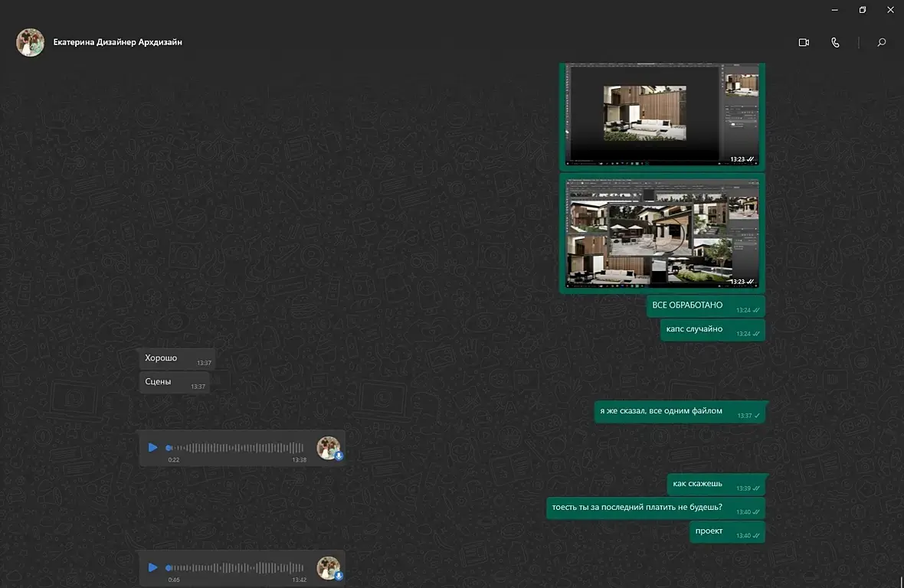
Task: Open search in chat magnifier icon
Action: [x=882, y=43]
